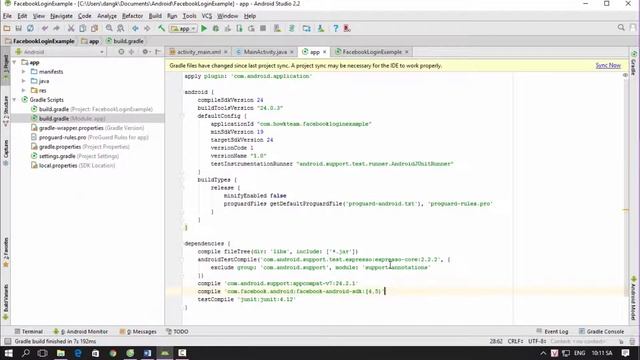Open the TODO tool window
Viewport: 640px width, 360px height.
[x=177, y=331]
